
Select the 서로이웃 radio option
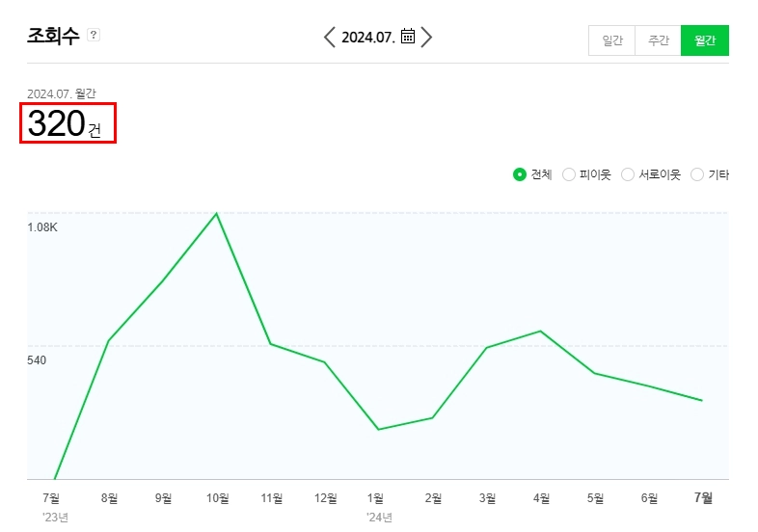coord(628,174)
